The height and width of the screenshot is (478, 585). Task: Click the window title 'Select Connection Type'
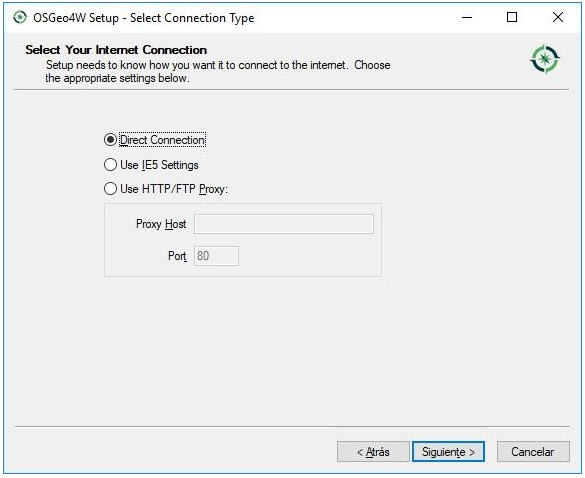click(x=192, y=18)
